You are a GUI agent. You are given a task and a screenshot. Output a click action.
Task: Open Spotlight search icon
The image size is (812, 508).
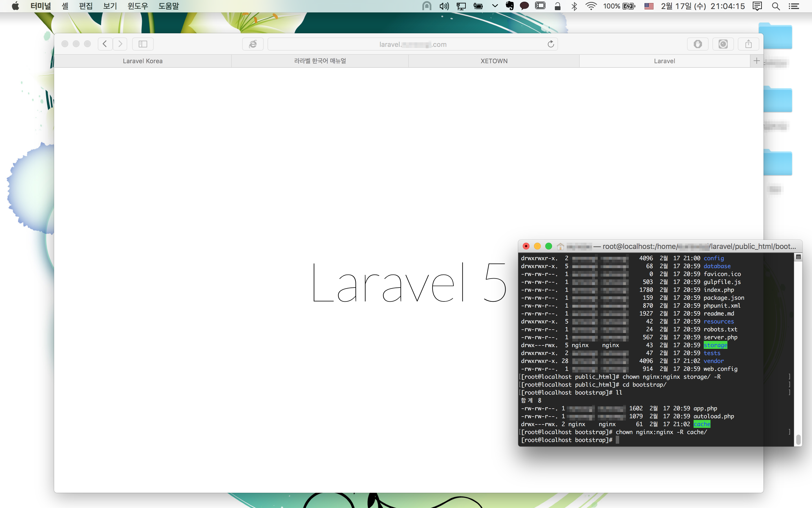pyautogui.click(x=776, y=6)
